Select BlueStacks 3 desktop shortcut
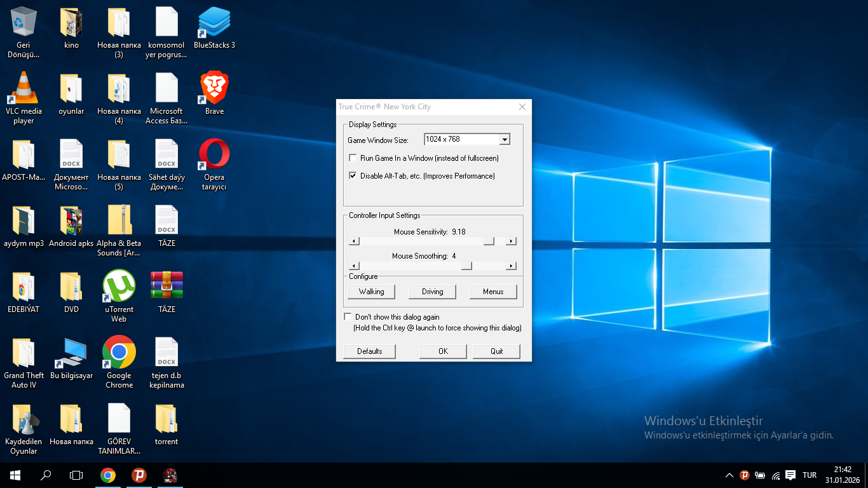 tap(214, 29)
